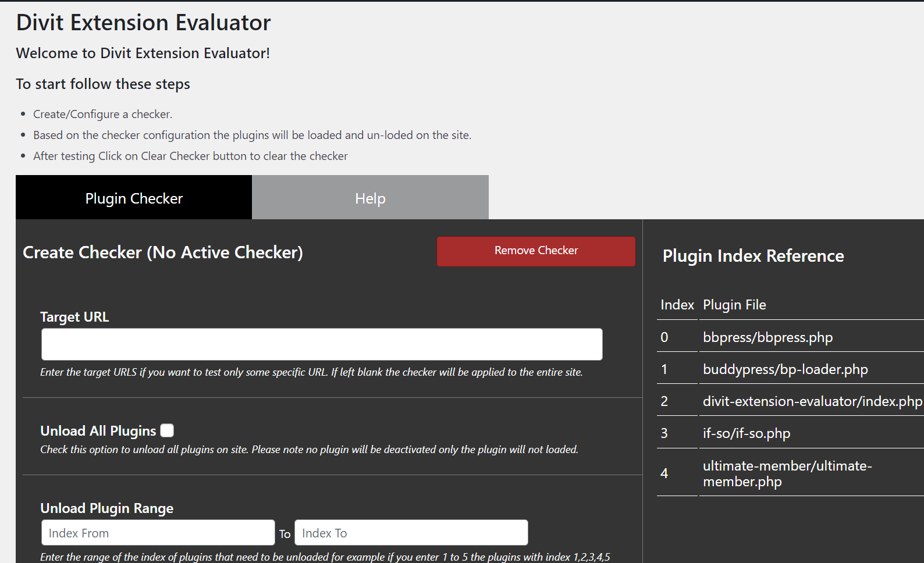
Task: Click index 1 in the plugin table
Action: [x=664, y=369]
